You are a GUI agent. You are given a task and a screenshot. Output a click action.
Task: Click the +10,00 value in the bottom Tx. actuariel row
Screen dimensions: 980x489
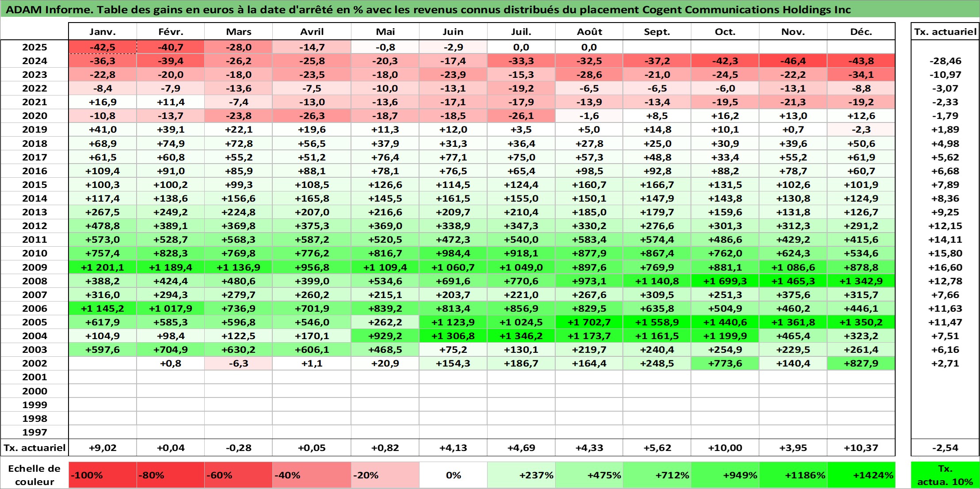[x=725, y=448]
